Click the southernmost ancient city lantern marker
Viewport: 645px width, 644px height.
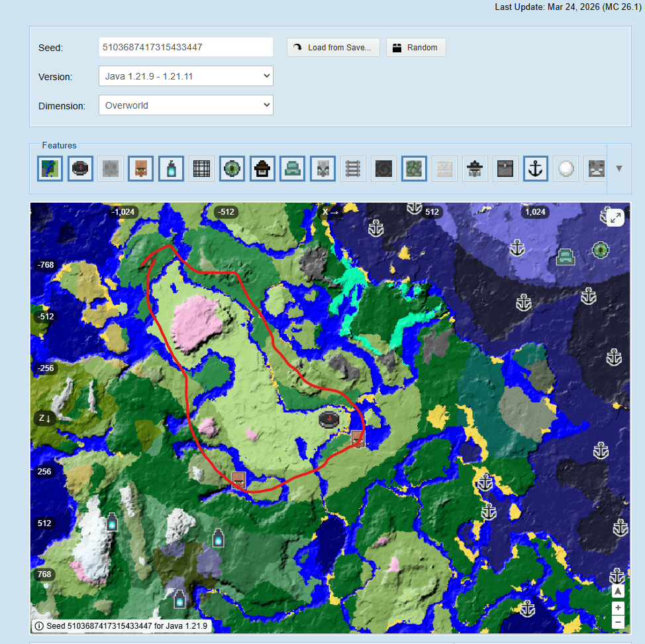tap(179, 599)
